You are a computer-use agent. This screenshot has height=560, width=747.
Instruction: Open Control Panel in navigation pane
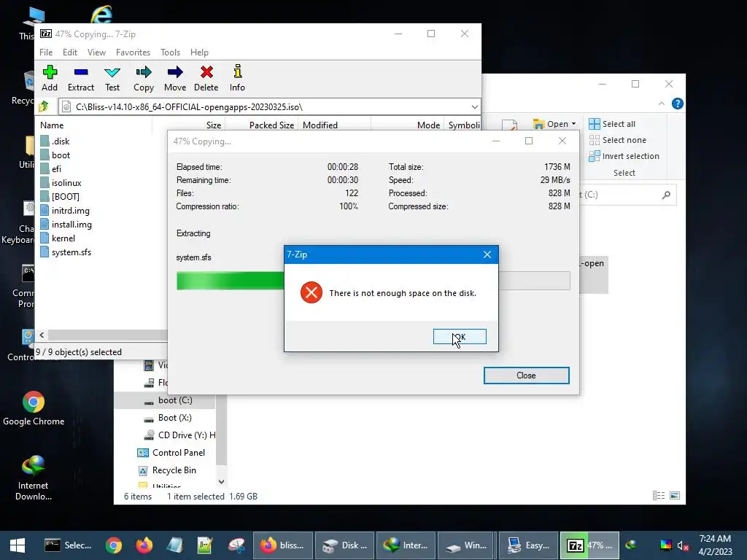coord(171,452)
